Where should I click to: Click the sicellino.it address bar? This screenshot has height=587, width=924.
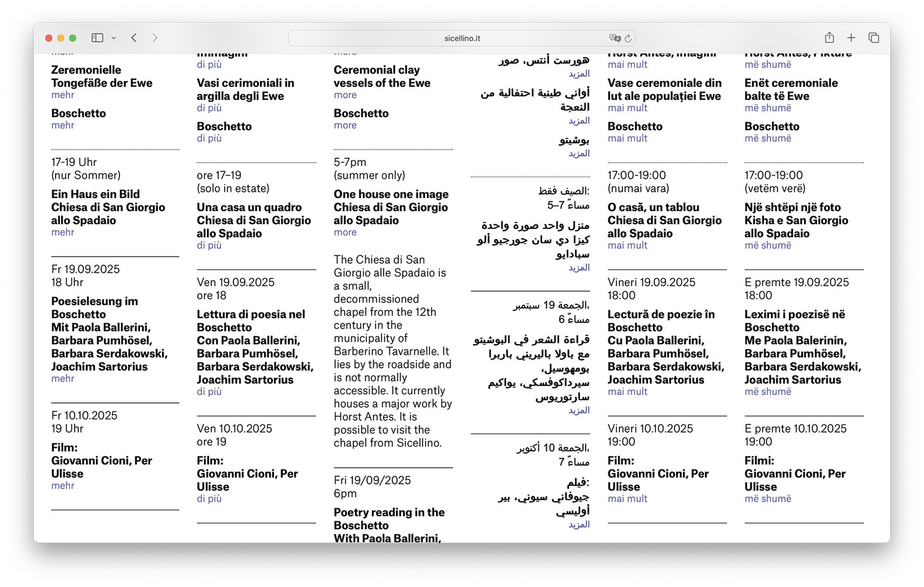462,38
